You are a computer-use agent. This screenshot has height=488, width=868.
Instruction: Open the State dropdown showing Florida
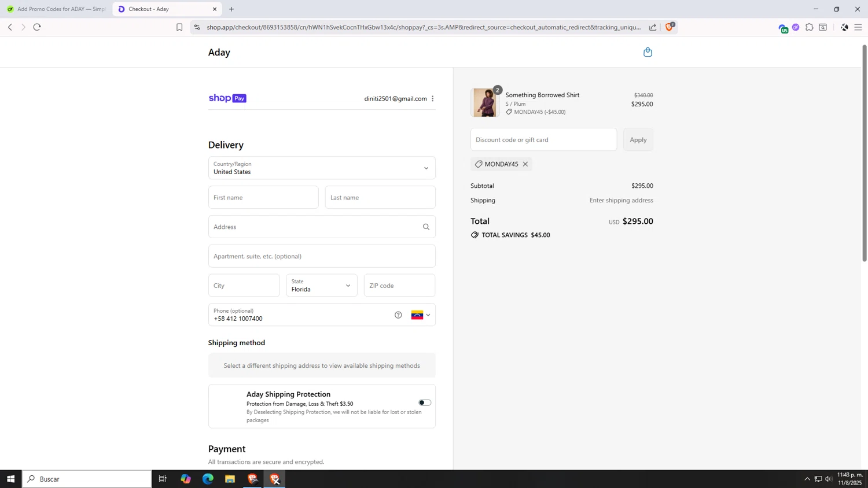point(322,286)
